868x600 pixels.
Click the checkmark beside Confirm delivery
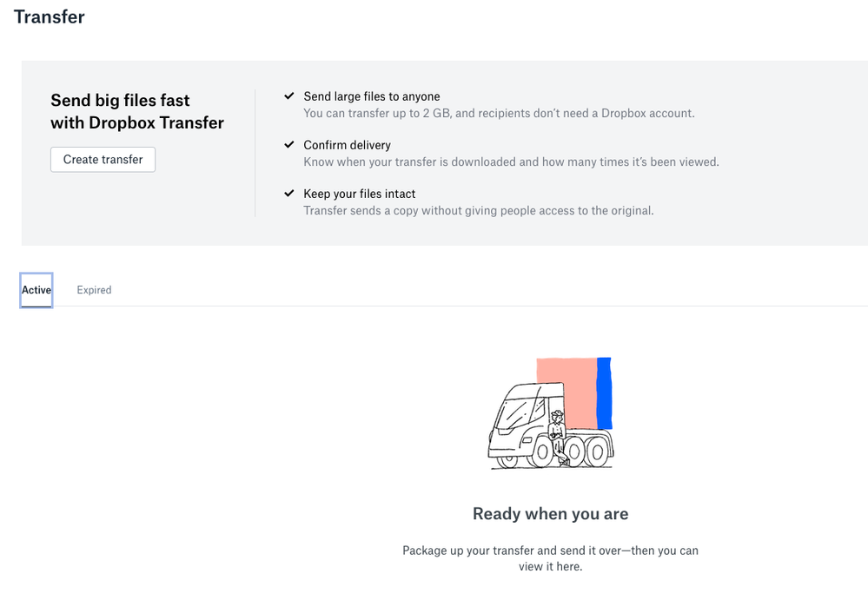click(x=289, y=145)
